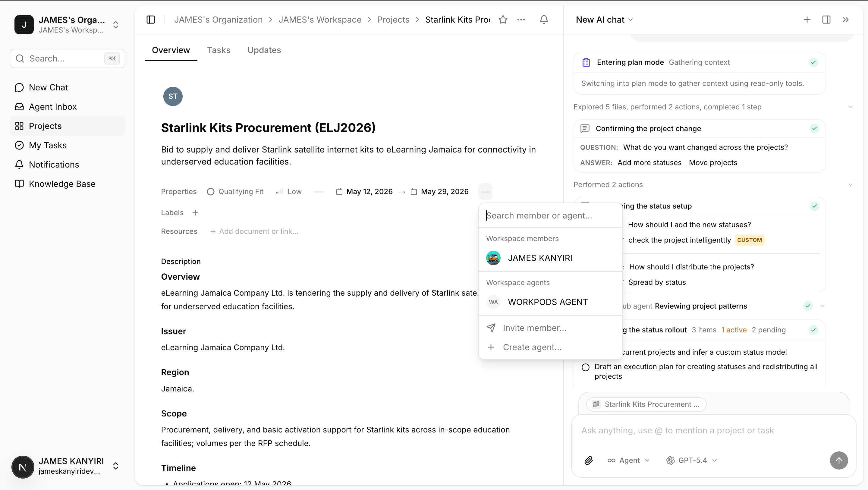Screen dimensions: 868x490
Task: Open the Agent mode dropdown
Action: click(628, 460)
